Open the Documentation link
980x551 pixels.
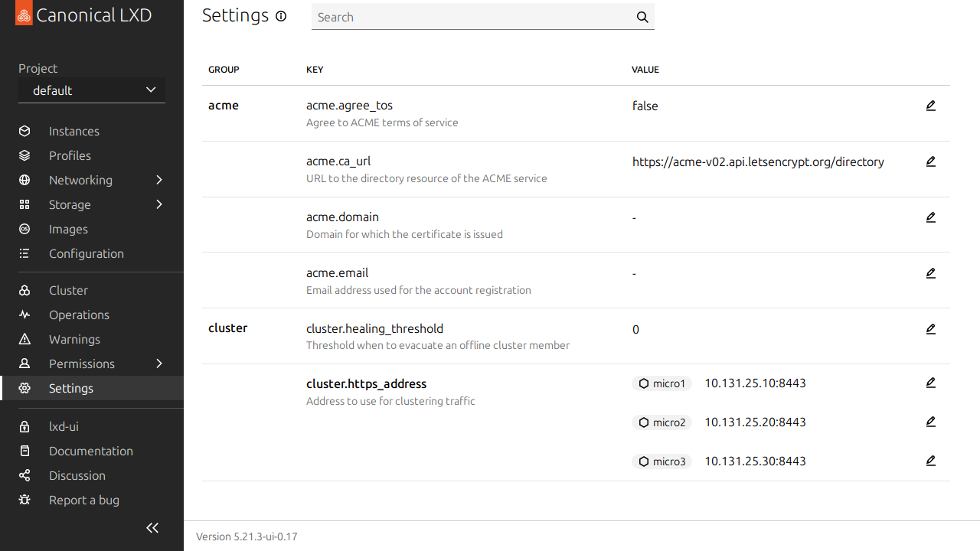(x=90, y=451)
